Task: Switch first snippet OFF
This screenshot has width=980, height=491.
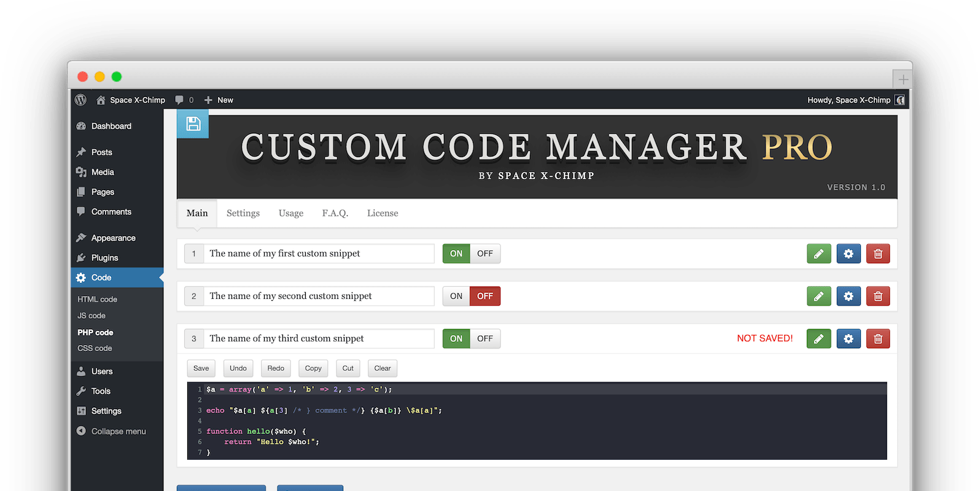Action: click(485, 253)
